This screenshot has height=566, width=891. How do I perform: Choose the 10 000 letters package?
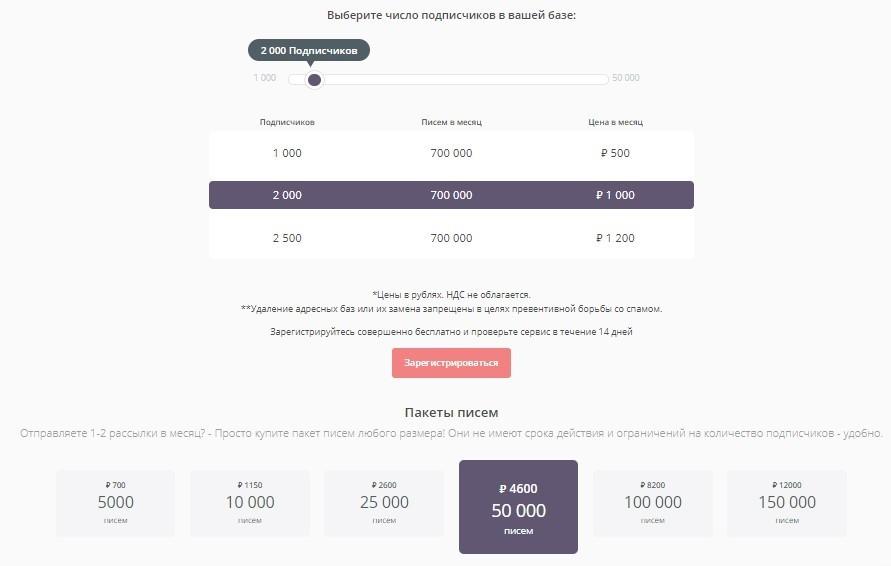250,503
